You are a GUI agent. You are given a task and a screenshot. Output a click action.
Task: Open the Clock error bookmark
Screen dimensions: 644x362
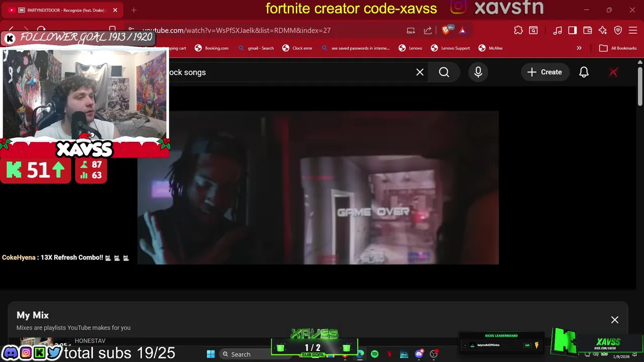click(297, 48)
